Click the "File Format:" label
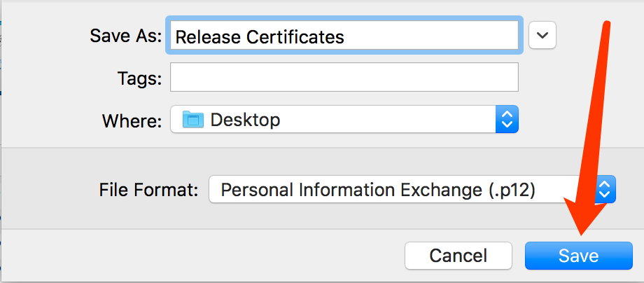The image size is (644, 283). [x=149, y=190]
